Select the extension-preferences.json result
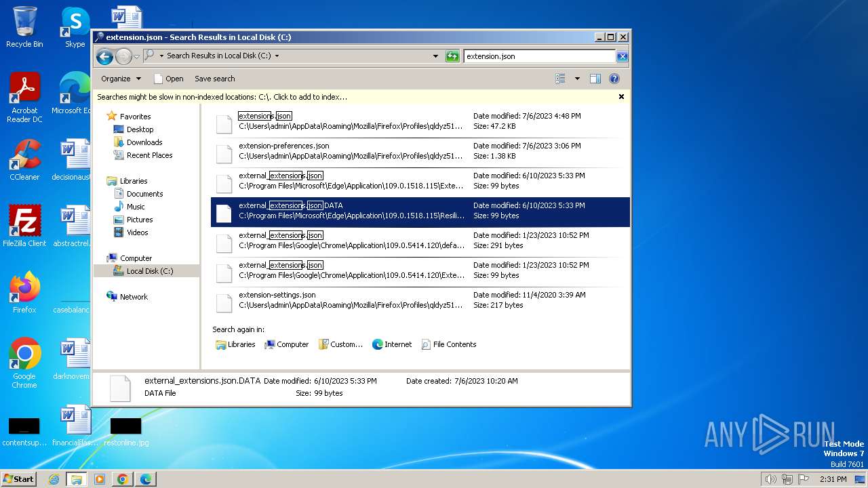Viewport: 868px width, 488px height. tap(420, 152)
